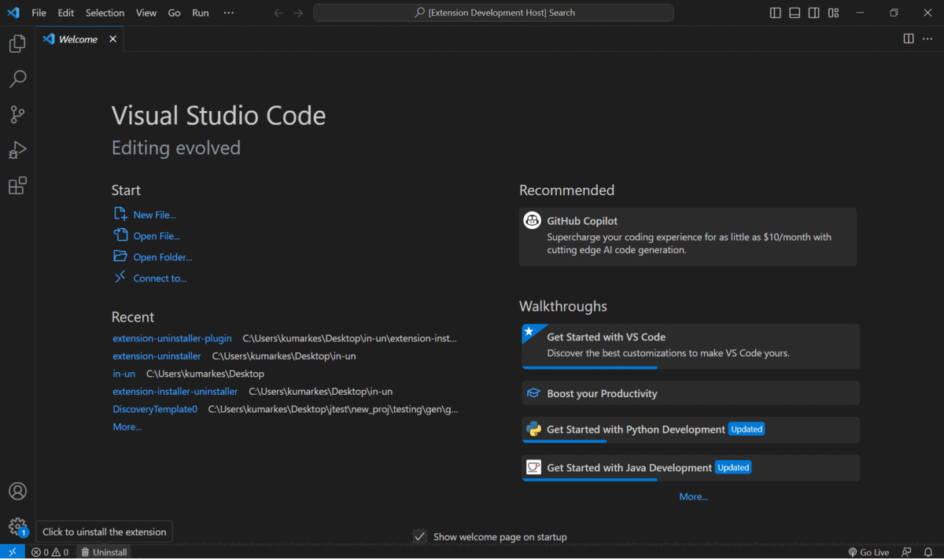The height and width of the screenshot is (560, 944).
Task: Click More... under Walkthroughs
Action: [694, 497]
